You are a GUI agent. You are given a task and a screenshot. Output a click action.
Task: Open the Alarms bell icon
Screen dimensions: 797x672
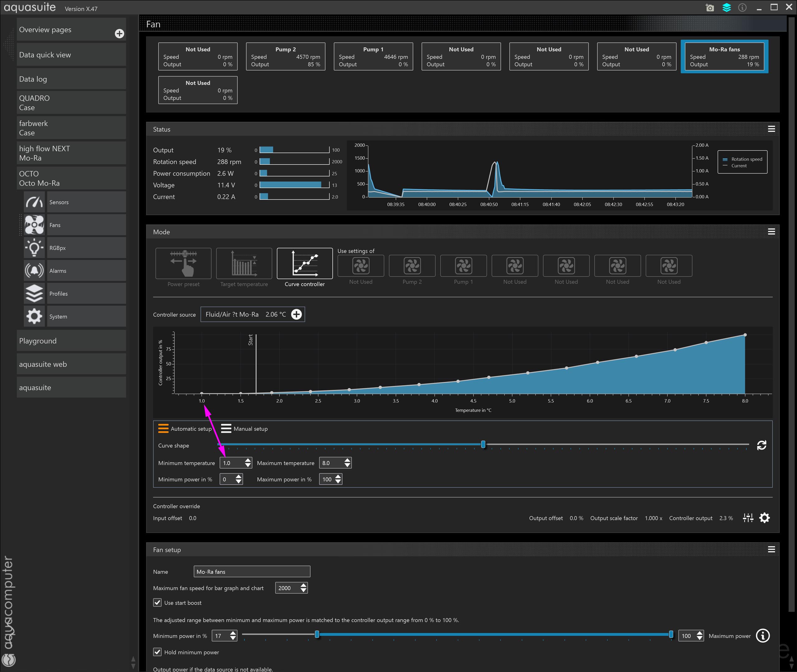point(34,270)
